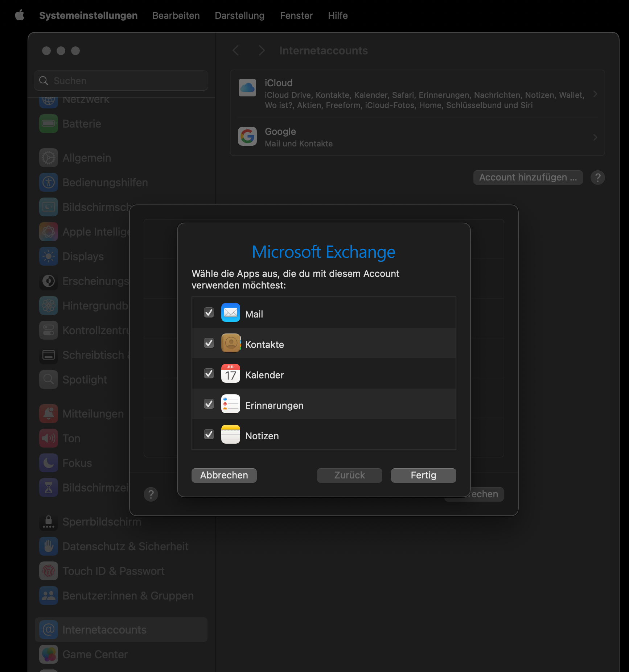Open the iCloud account row
This screenshot has width=629, height=672.
coord(417,94)
